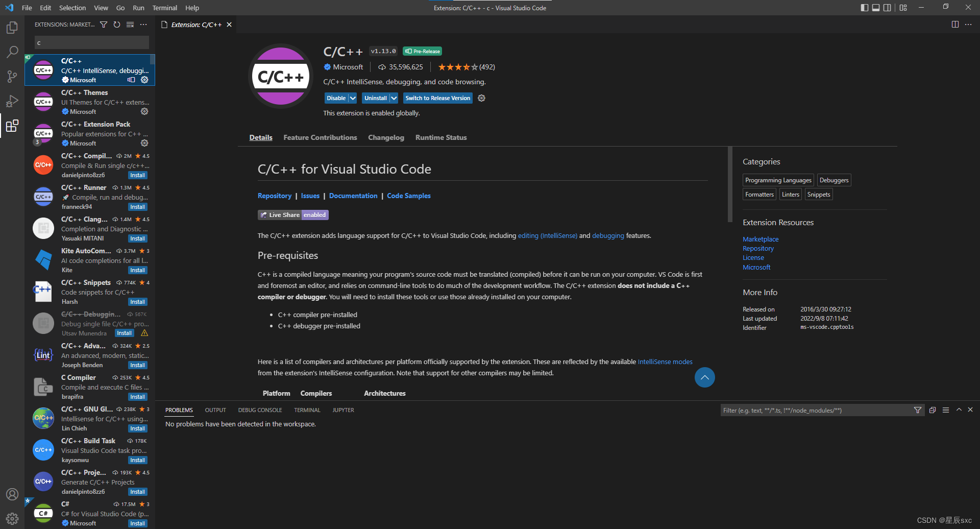This screenshot has height=529, width=980.
Task: Click the filter extensions funnel icon
Action: pyautogui.click(x=104, y=25)
